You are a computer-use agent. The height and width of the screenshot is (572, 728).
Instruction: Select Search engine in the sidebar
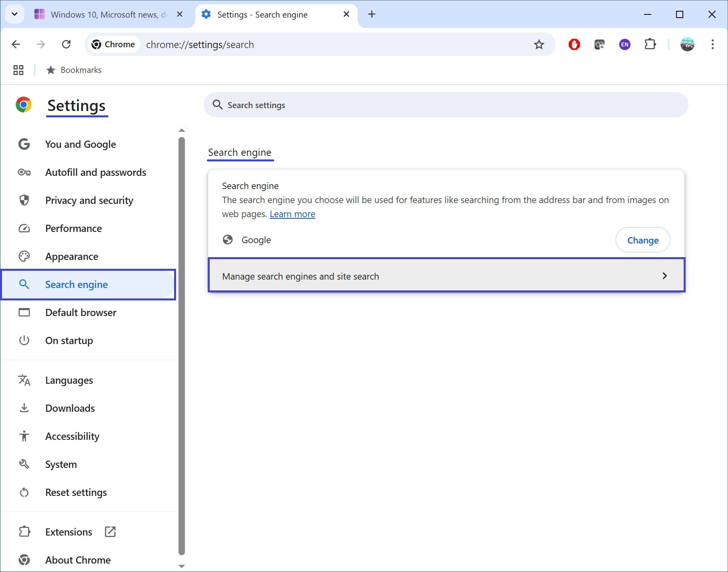pos(88,284)
